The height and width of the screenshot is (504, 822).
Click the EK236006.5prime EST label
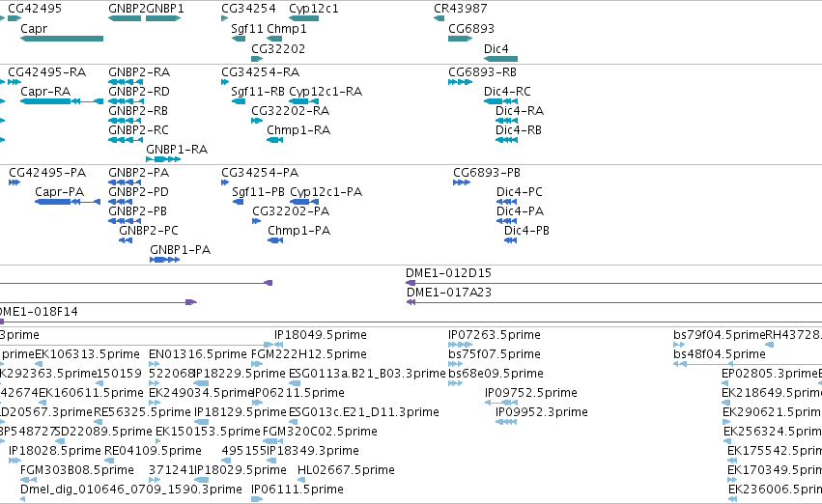tap(775, 490)
